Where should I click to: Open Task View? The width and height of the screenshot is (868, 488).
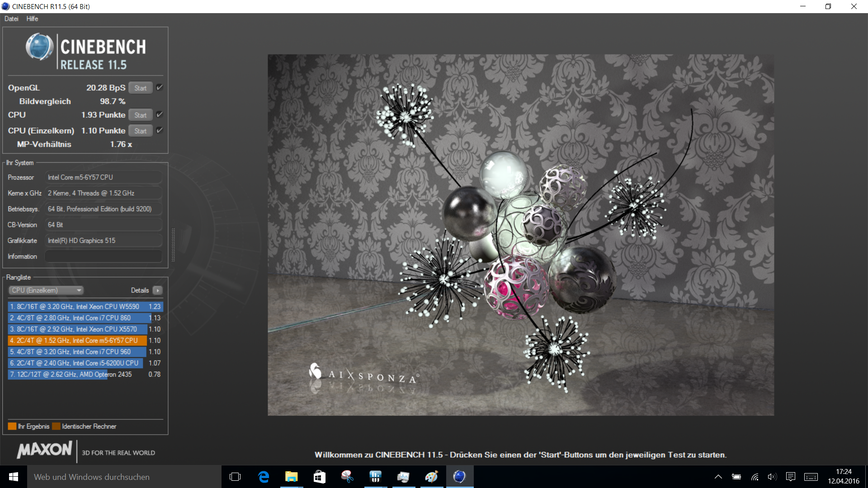[235, 477]
